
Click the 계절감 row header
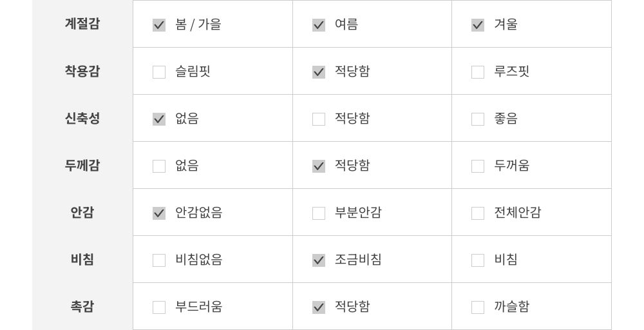pyautogui.click(x=82, y=24)
